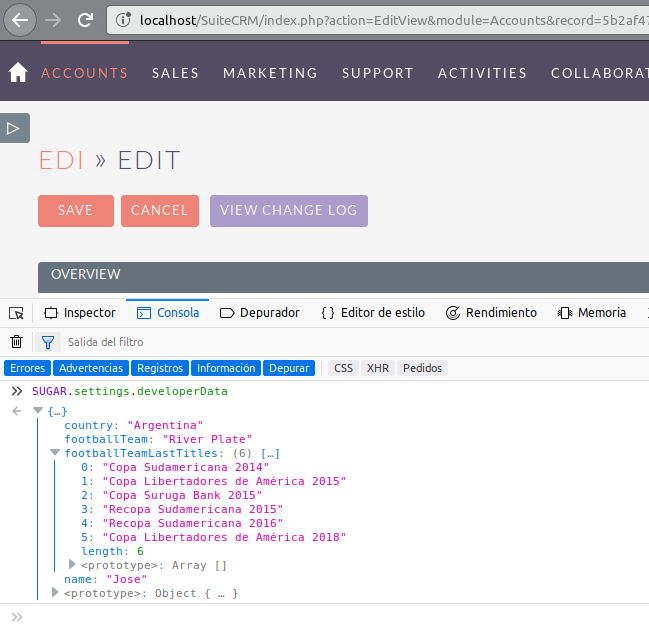Clear console output with trash icon
Screen dimensions: 649x644
tap(17, 342)
